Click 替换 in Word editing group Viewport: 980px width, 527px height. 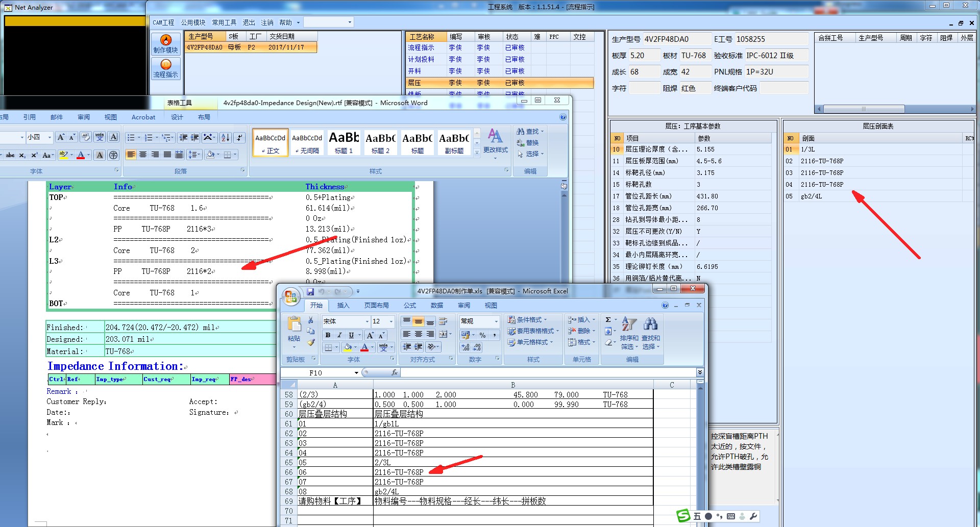(x=528, y=143)
